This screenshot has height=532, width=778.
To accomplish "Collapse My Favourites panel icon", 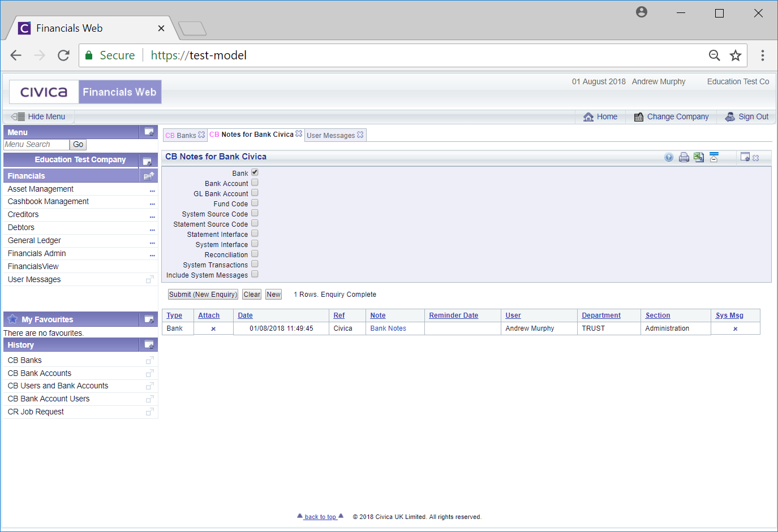I will click(x=149, y=319).
